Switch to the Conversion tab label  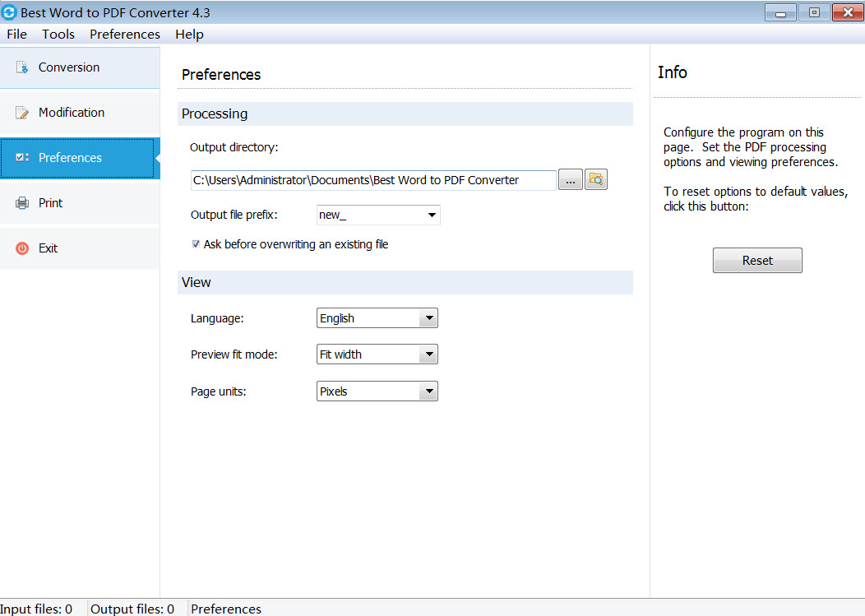tap(69, 67)
